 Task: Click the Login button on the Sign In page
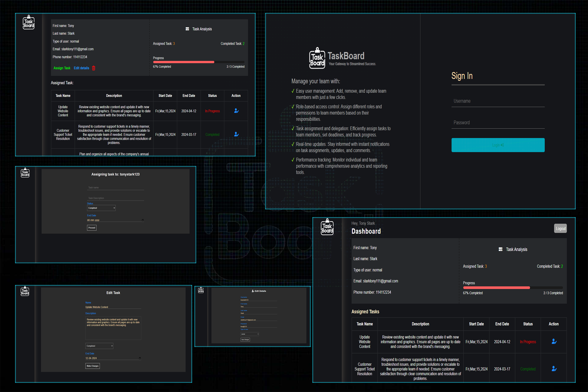498,145
